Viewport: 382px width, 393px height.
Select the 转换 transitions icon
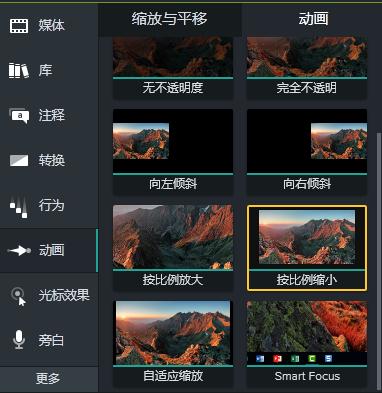(19, 160)
